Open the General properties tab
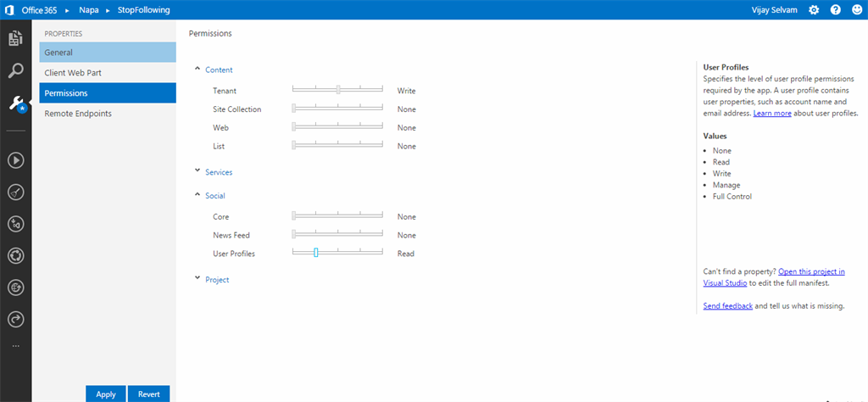Screen dimensions: 868x402 (108, 52)
